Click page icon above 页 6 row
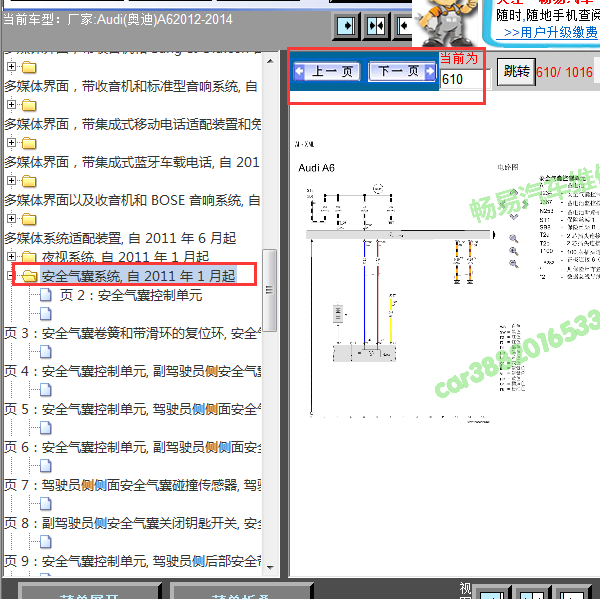 pyautogui.click(x=46, y=428)
